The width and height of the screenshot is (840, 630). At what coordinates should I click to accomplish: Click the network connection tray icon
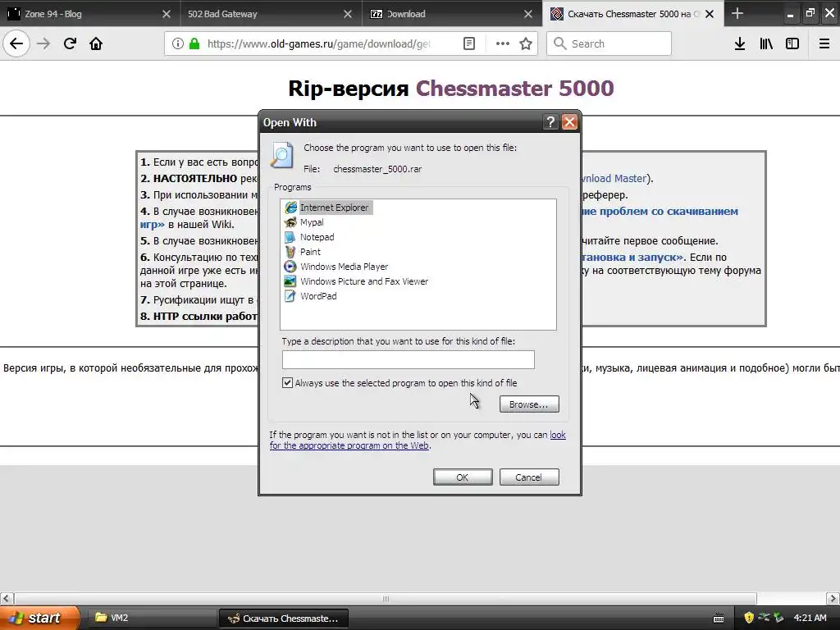[764, 618]
